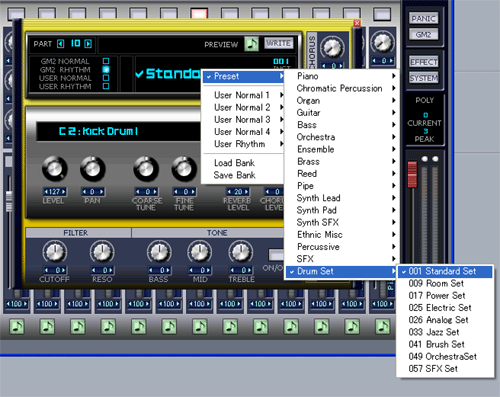Select 017 Power Set
Viewport: 500px width, 397px height.
[445, 295]
